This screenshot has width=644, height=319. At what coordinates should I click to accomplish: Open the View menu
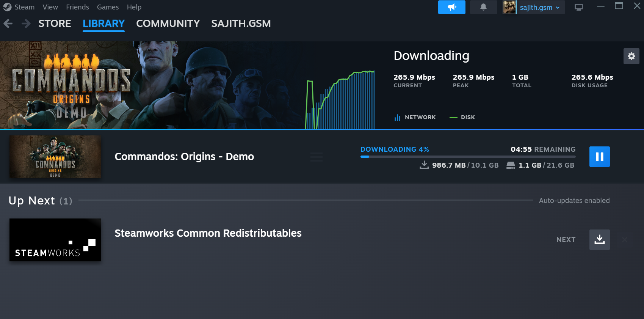(x=50, y=7)
